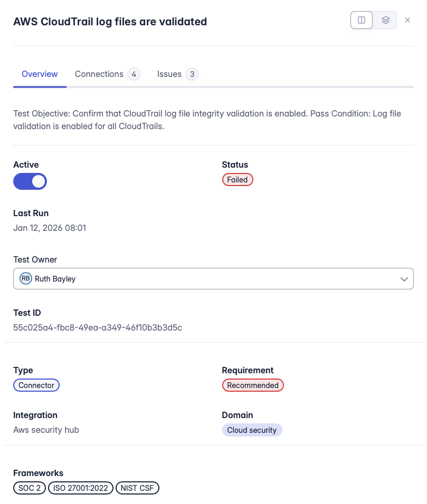427x504 pixels.
Task: Open the NIST CSF framework tag
Action: tap(137, 488)
